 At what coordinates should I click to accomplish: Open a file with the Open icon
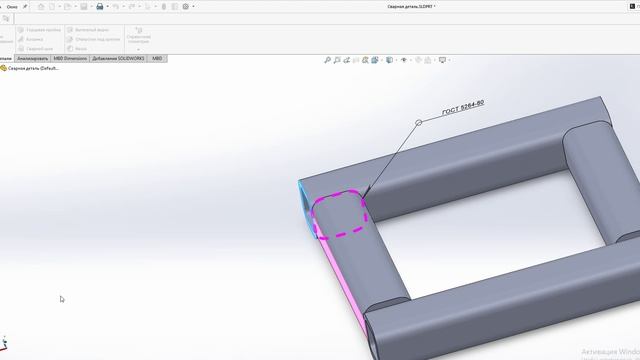pyautogui.click(x=68, y=7)
